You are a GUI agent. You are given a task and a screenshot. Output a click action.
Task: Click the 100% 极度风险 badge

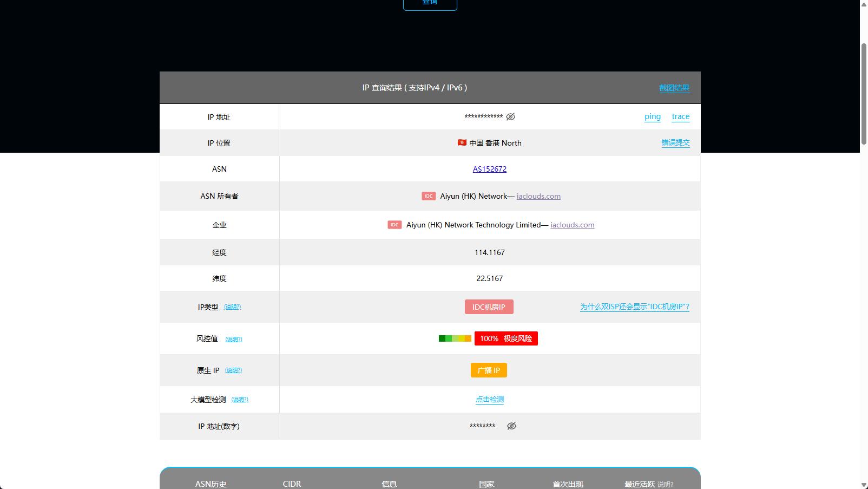[x=506, y=338]
